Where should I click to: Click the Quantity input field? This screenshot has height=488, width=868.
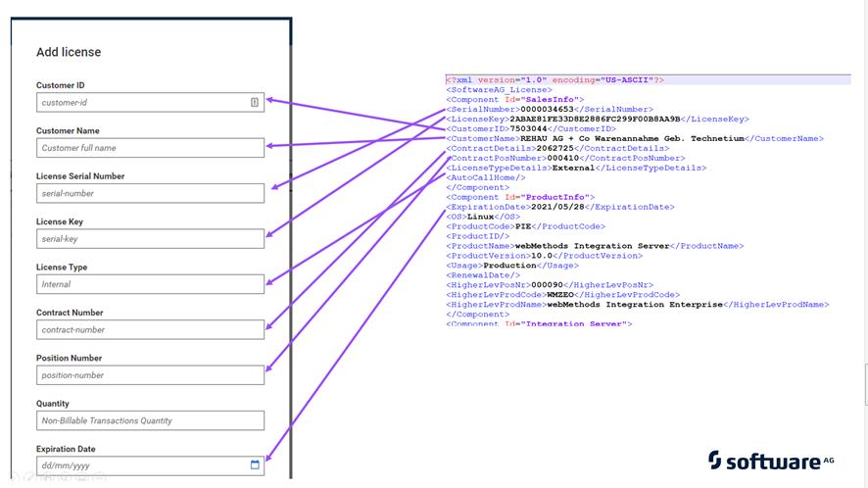coord(150,420)
